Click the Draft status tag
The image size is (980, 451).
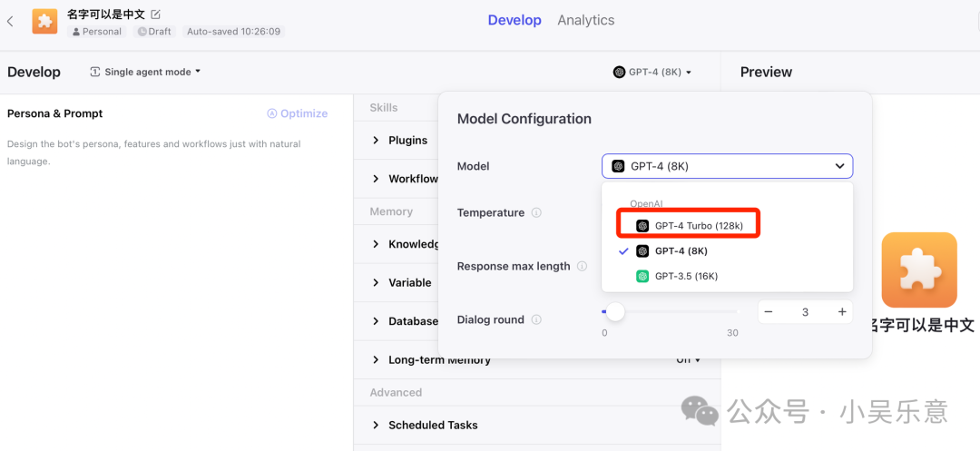coord(153,31)
